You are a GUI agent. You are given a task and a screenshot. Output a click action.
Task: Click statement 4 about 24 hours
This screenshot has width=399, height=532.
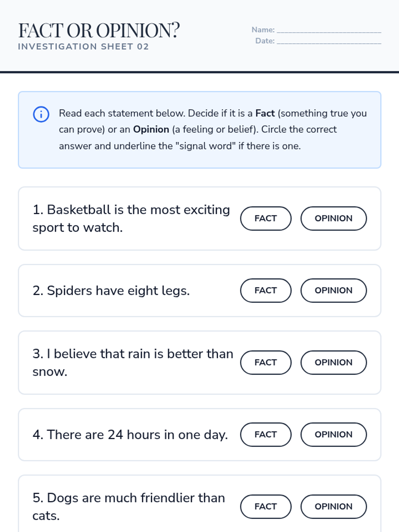[130, 435]
